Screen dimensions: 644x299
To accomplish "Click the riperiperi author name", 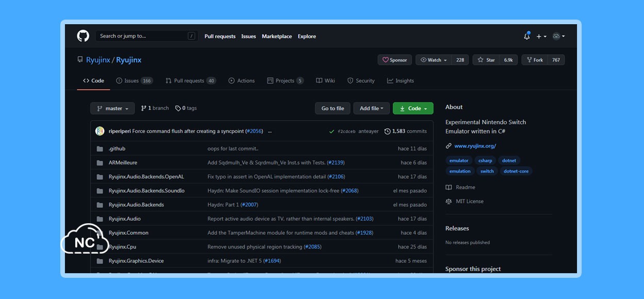I will coord(120,131).
